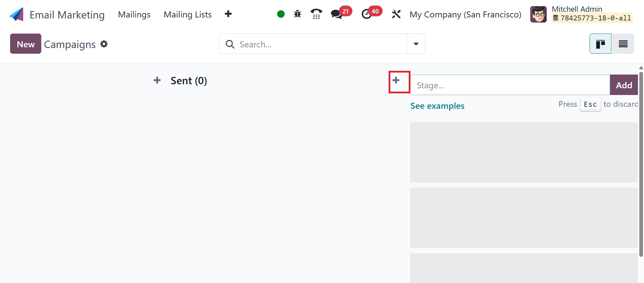Open the debug bug icon menu
Image resolution: width=644 pixels, height=283 pixels.
point(297,14)
